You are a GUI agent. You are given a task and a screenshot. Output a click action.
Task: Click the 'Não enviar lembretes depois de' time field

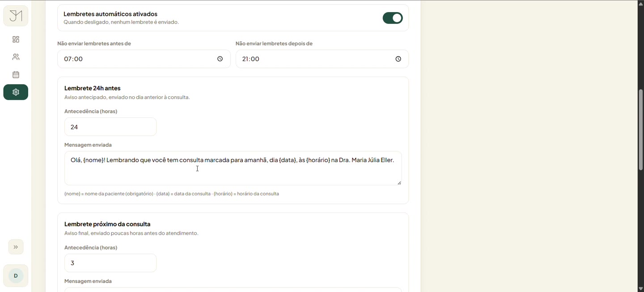(322, 59)
